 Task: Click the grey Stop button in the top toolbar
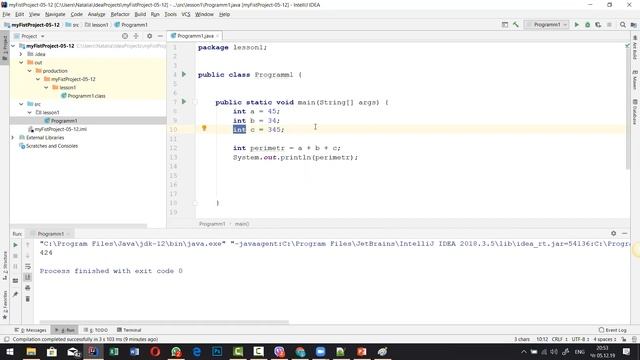tap(609, 24)
